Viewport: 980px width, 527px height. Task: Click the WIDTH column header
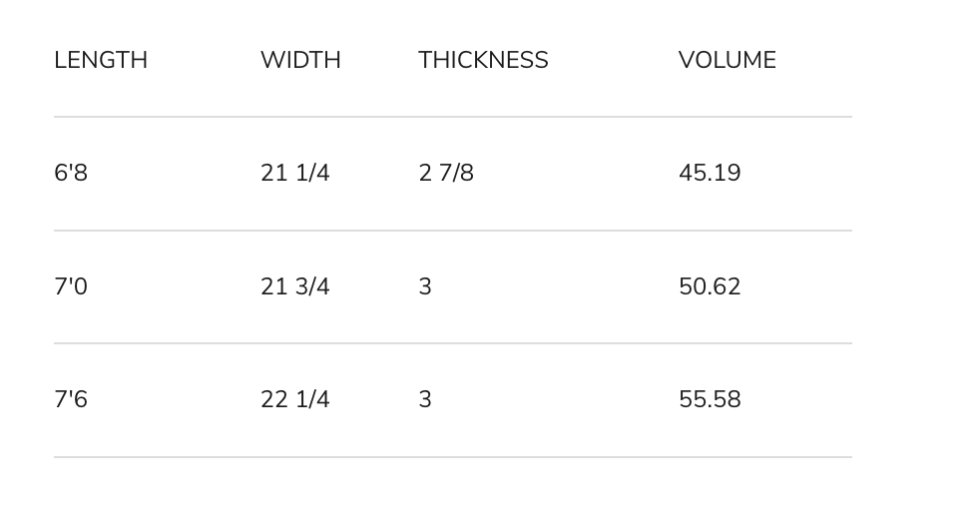pyautogui.click(x=300, y=61)
